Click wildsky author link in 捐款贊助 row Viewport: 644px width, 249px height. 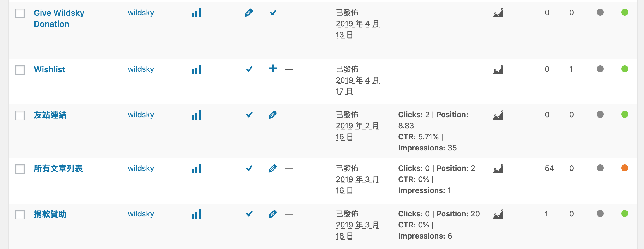pos(141,214)
